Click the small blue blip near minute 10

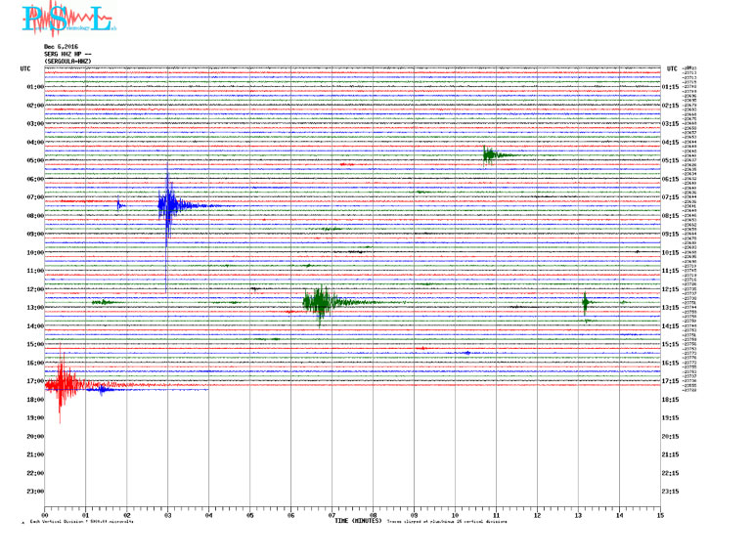tap(467, 352)
